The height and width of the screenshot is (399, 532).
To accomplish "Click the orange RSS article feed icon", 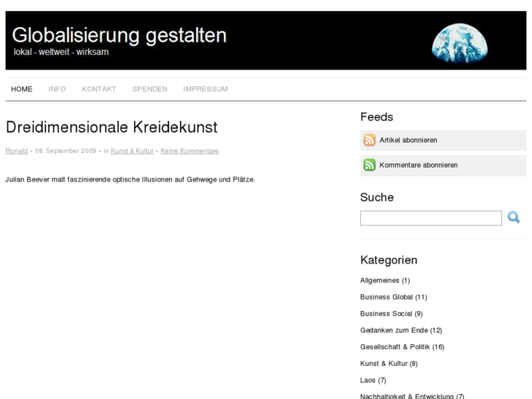I will click(x=370, y=140).
